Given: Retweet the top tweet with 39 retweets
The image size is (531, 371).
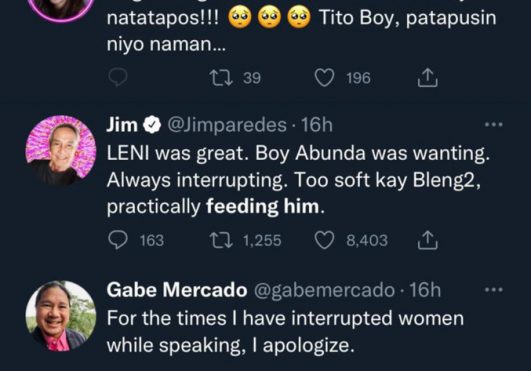Looking at the screenshot, I should (x=221, y=78).
